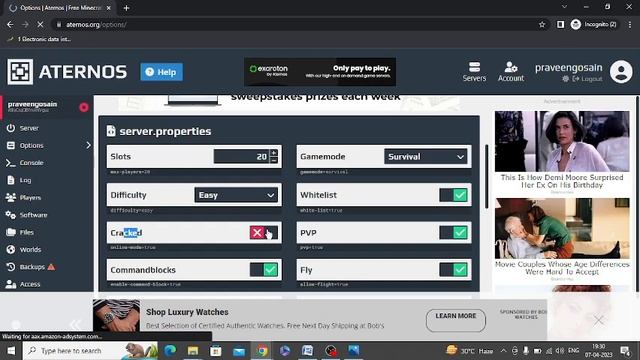Click the Incognito profile button
This screenshot has width=640, height=360.
click(593, 24)
